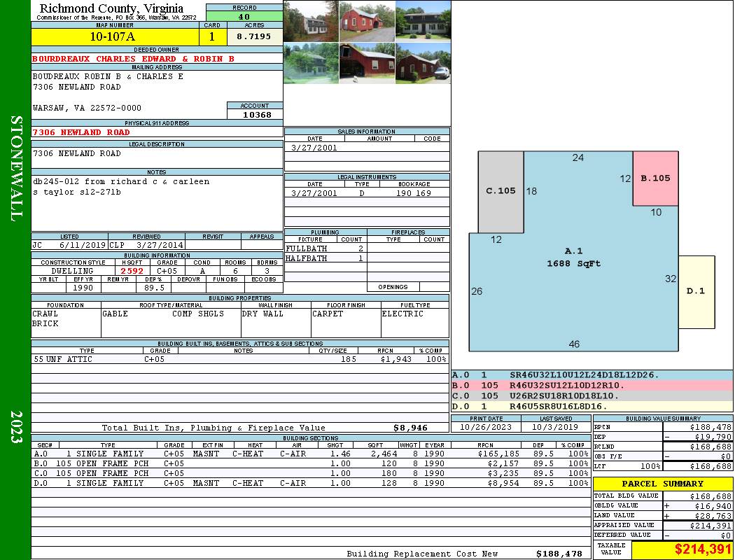The width and height of the screenshot is (735, 560).
Task: Open the top-left white house photo
Action: (x=311, y=22)
